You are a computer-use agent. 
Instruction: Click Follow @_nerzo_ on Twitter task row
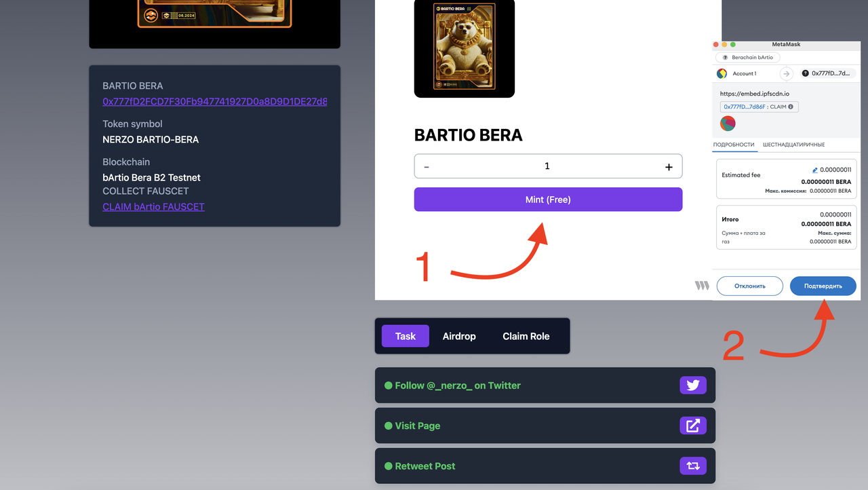545,385
